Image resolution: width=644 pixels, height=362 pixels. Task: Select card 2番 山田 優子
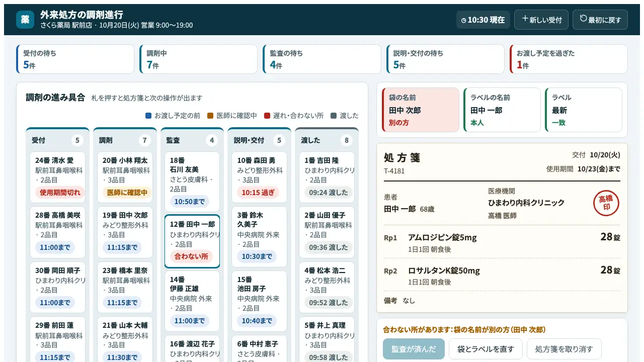tap(327, 232)
